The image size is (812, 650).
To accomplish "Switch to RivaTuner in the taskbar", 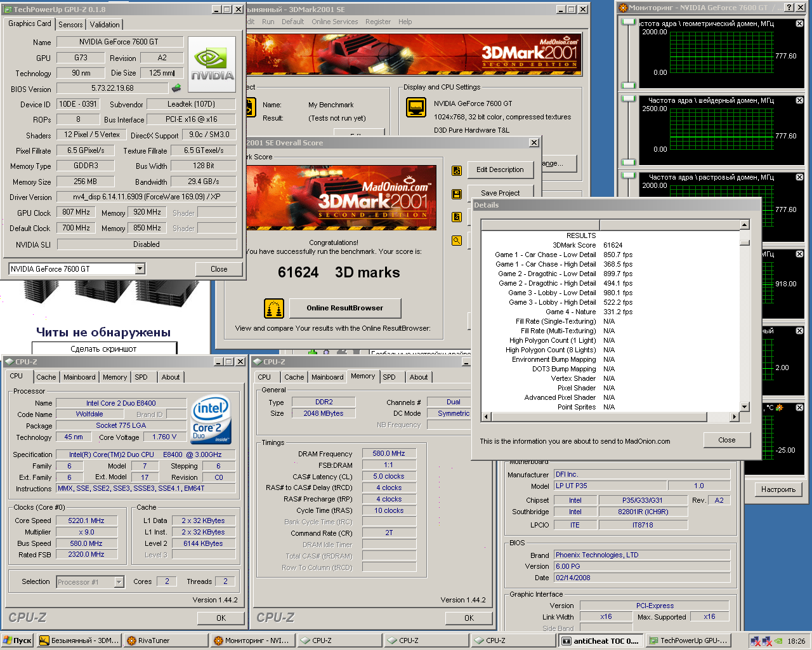I will tap(166, 640).
